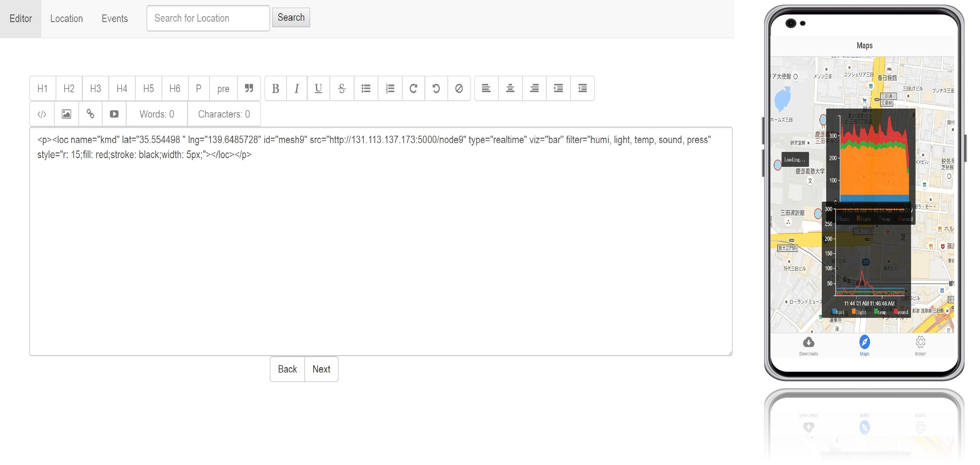This screenshot has width=980, height=465.
Task: Insert ordered numbered list
Action: [x=390, y=88]
